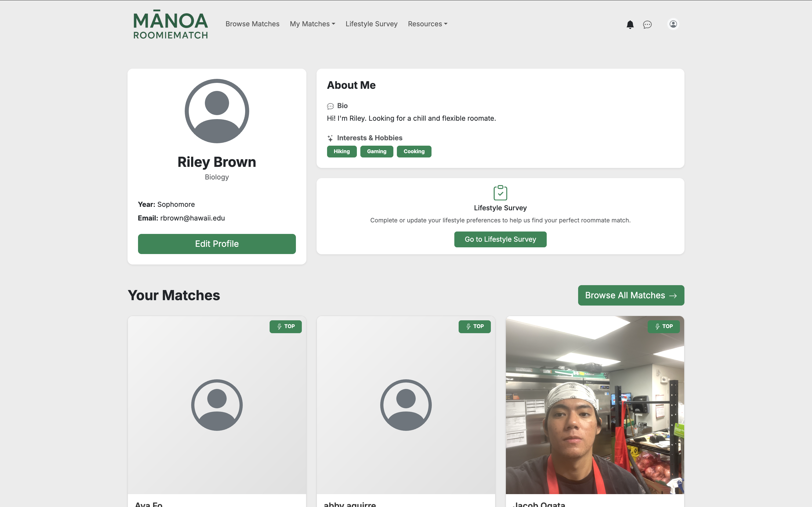The width and height of the screenshot is (812, 507).
Task: Open the messages chat bubble icon
Action: click(x=647, y=24)
